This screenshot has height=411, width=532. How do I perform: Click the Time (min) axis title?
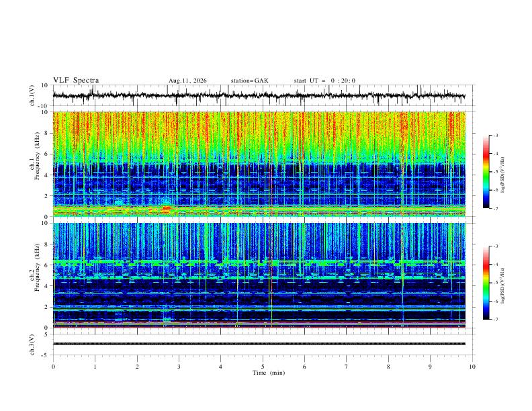tap(269, 373)
